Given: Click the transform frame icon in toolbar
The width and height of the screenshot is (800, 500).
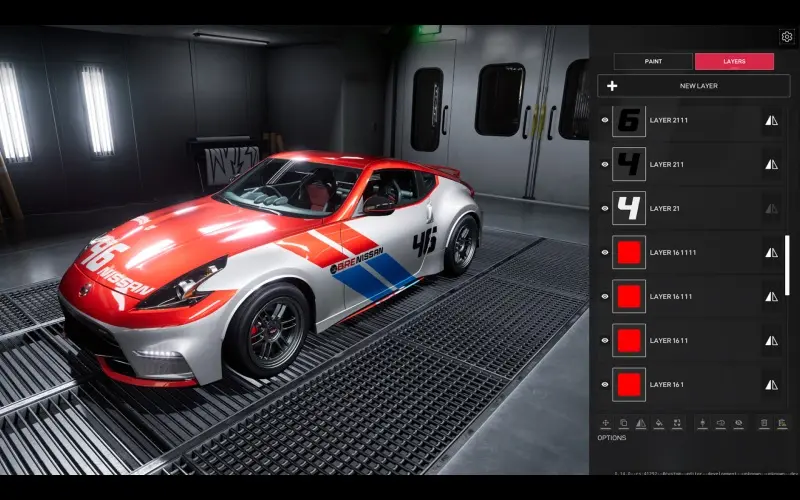Looking at the screenshot, I should click(x=677, y=424).
